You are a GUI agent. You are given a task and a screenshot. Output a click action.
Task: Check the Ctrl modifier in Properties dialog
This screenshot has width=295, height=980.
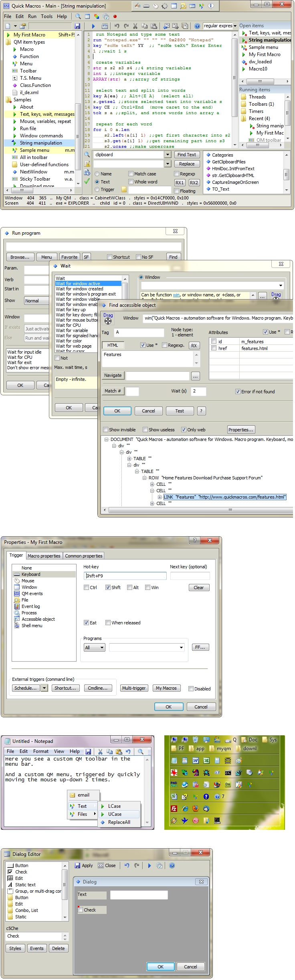tap(86, 588)
